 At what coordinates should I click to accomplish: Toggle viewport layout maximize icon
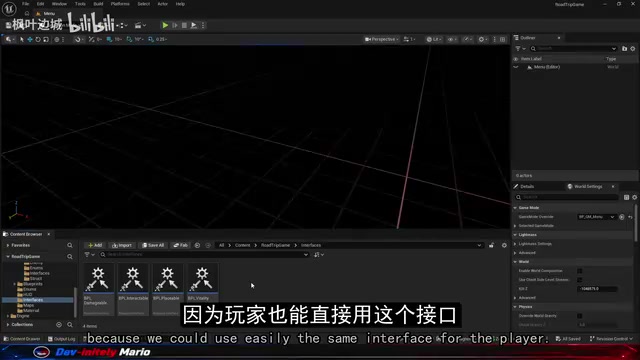click(502, 39)
